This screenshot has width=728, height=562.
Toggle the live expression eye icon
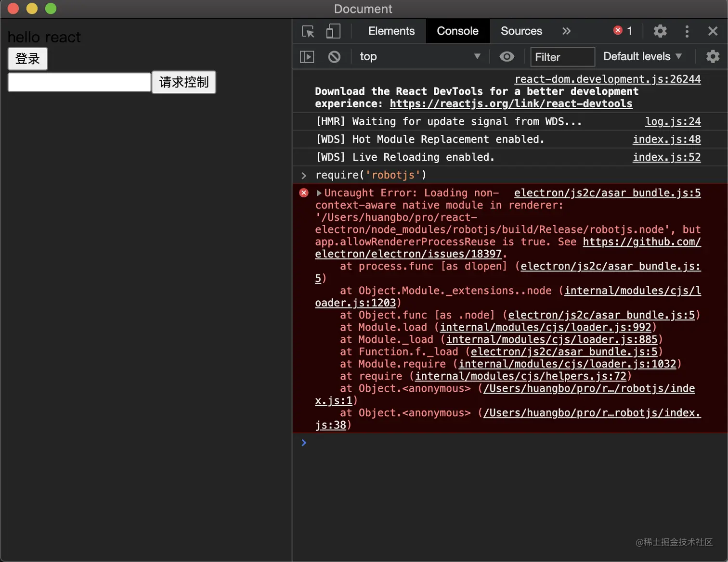(x=507, y=57)
